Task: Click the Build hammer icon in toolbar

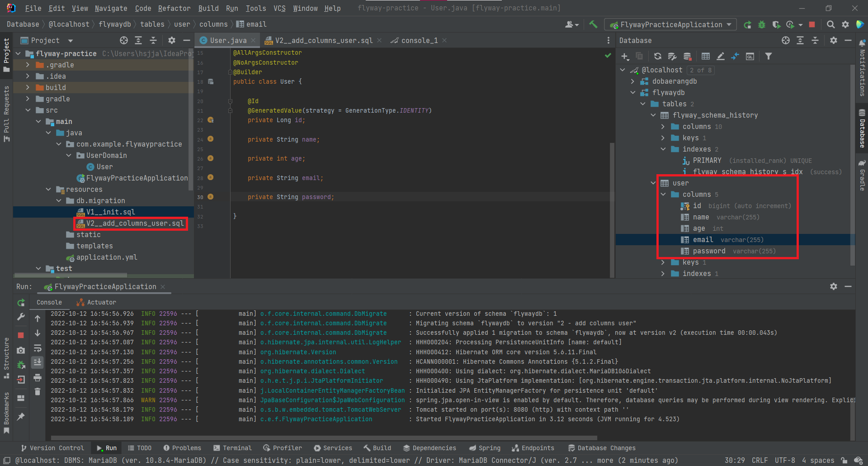Action: point(593,24)
